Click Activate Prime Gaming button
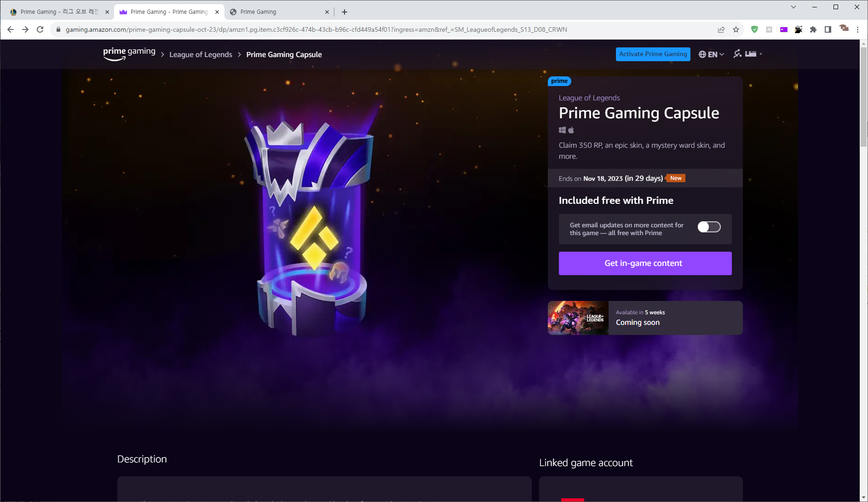This screenshot has width=868, height=502. [x=653, y=54]
